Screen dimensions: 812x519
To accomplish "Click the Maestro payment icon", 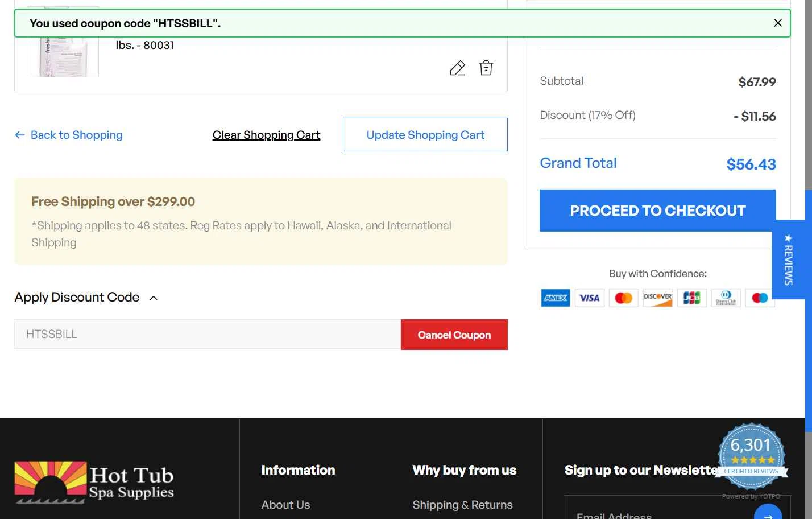I will pyautogui.click(x=760, y=298).
